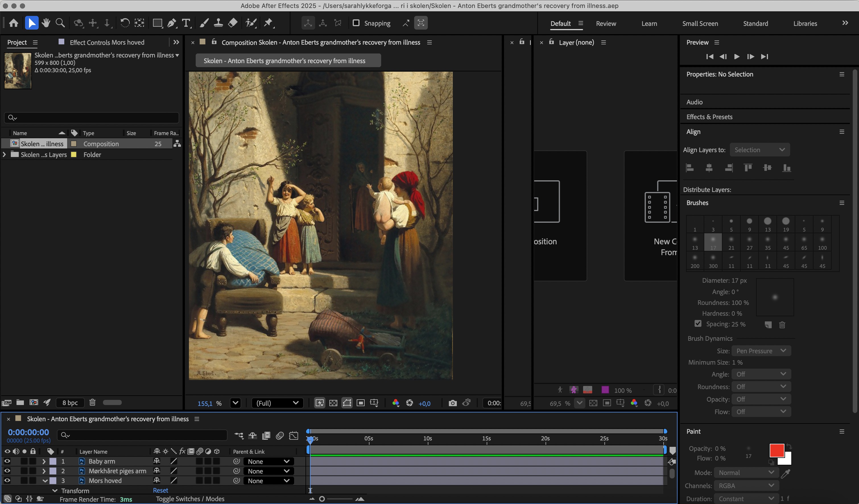This screenshot has height=504, width=859.
Task: Select the Type text tool
Action: point(186,23)
